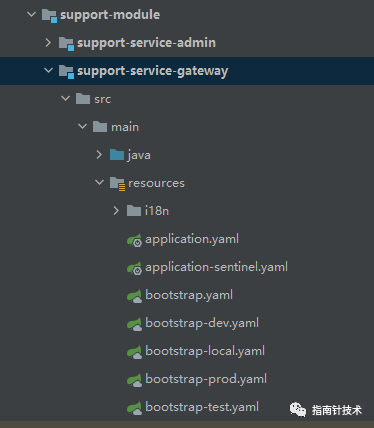The width and height of the screenshot is (374, 428).
Task: Click the support-module module icon
Action: pos(49,16)
